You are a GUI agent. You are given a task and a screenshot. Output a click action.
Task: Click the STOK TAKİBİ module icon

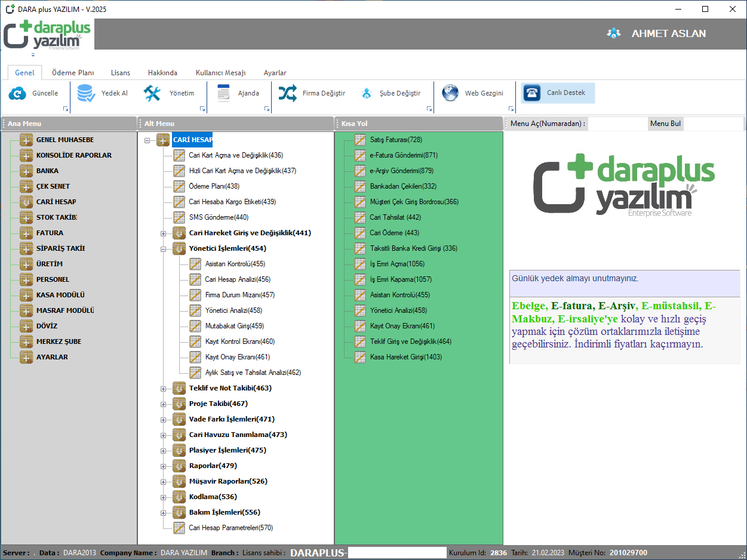pos(26,217)
